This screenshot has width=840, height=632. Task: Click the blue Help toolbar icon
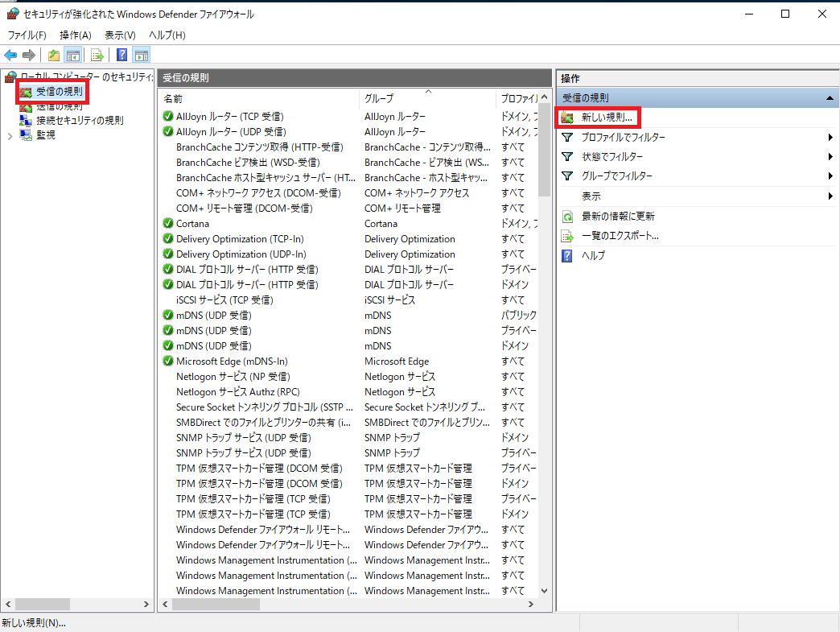[x=122, y=55]
